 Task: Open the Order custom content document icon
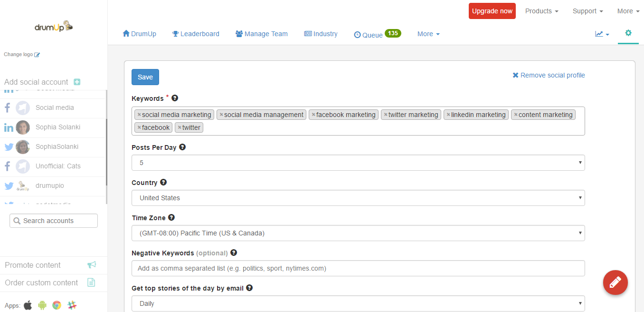click(x=92, y=283)
